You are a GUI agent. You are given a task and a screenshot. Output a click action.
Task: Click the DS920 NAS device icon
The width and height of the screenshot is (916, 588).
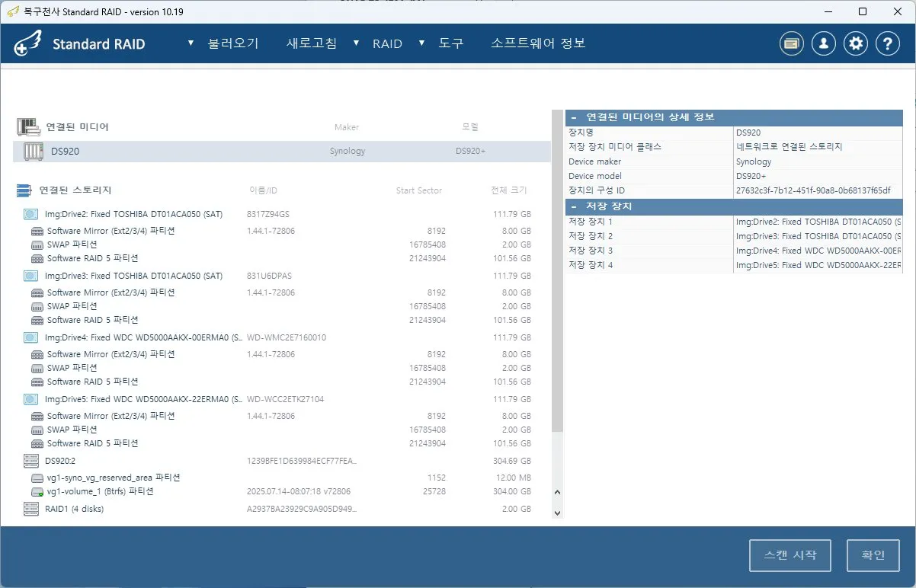[x=34, y=151]
